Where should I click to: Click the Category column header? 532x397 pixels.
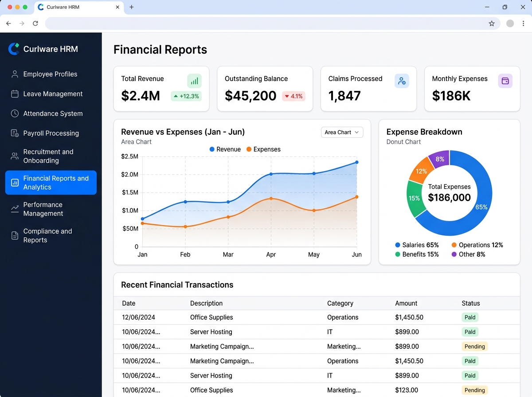340,304
